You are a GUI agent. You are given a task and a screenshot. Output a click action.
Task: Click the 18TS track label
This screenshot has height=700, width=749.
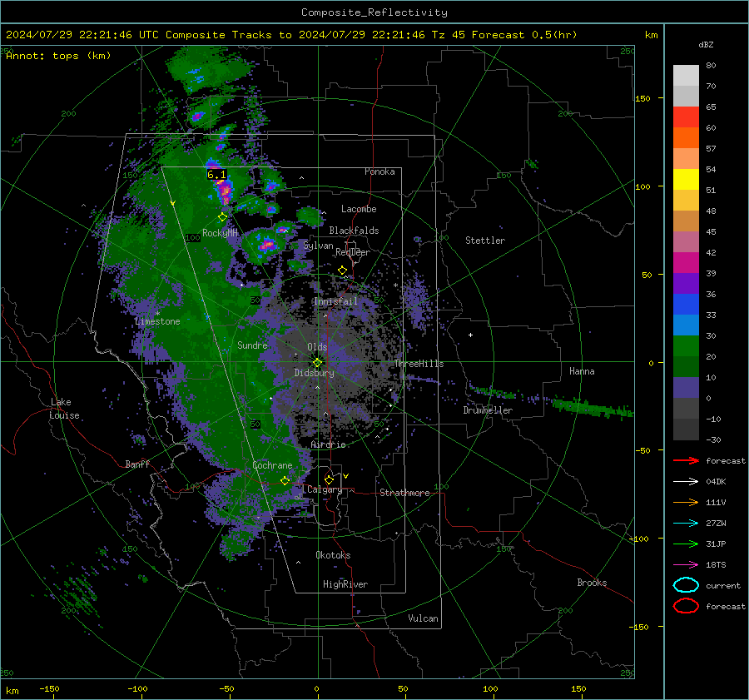[716, 565]
